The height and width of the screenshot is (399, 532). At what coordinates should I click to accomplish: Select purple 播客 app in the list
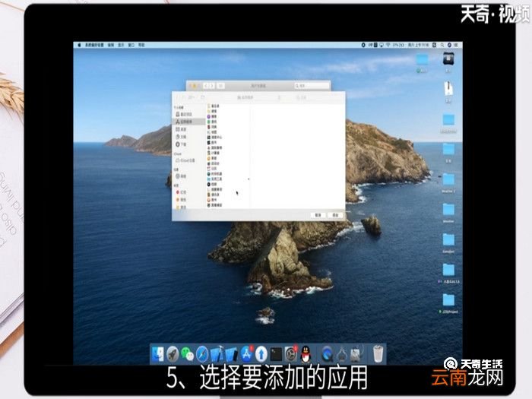click(x=212, y=116)
